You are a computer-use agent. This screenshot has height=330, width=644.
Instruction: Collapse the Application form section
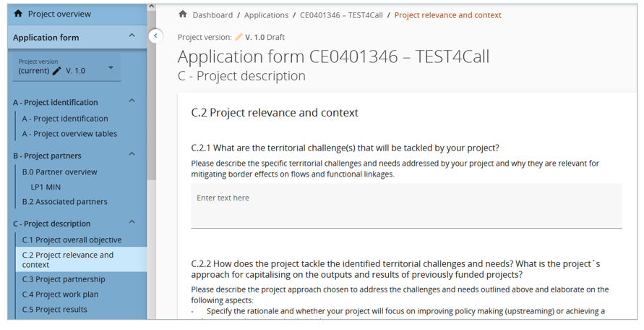tap(132, 36)
